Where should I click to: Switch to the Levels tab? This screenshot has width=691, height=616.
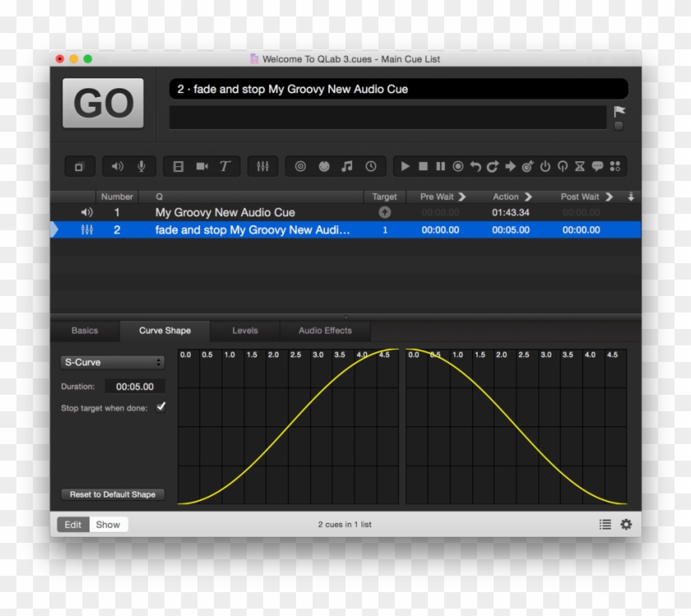[x=245, y=331]
